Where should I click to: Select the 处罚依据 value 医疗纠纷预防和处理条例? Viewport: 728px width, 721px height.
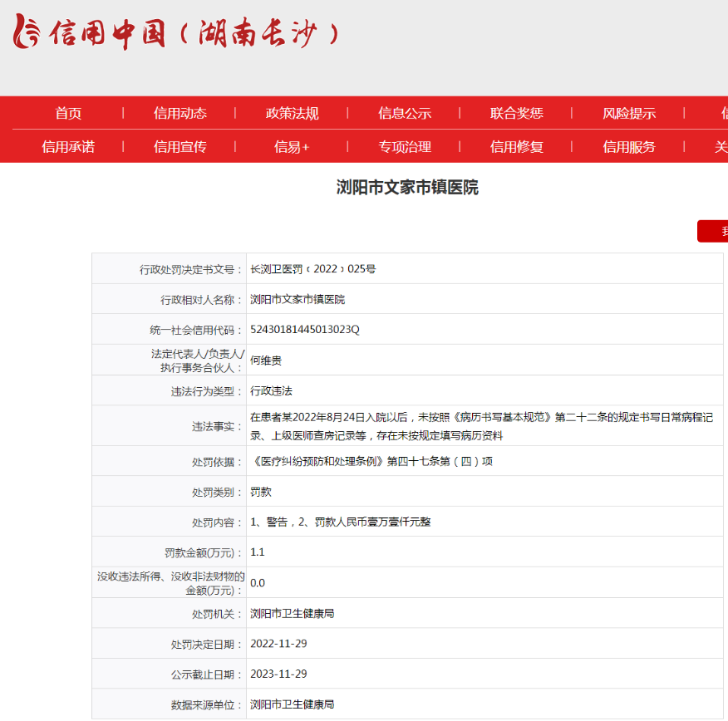371,461
